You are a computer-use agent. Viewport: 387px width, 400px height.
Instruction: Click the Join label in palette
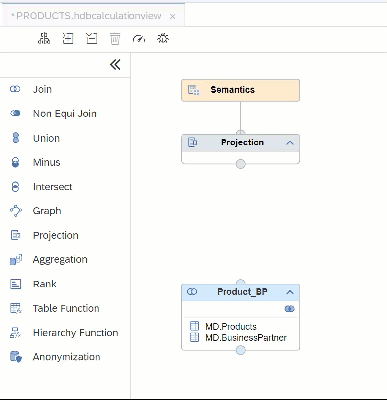pyautogui.click(x=42, y=89)
